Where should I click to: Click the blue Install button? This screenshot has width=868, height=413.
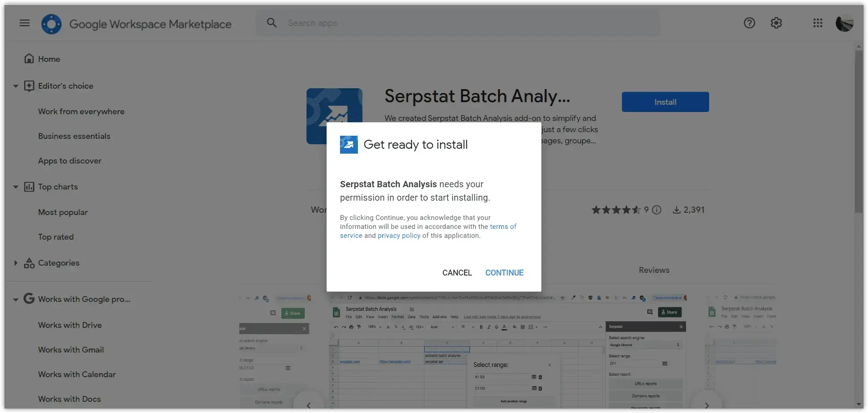pos(665,102)
